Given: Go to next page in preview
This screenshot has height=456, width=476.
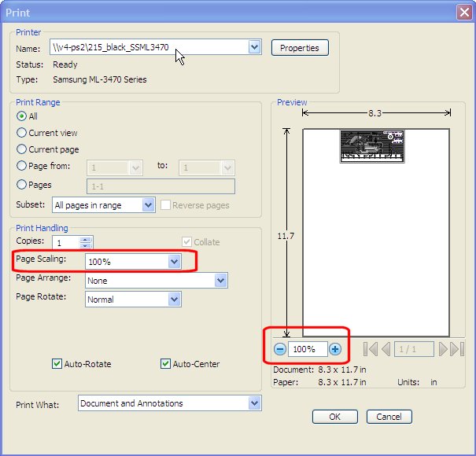Looking at the screenshot, I should pyautogui.click(x=443, y=349).
